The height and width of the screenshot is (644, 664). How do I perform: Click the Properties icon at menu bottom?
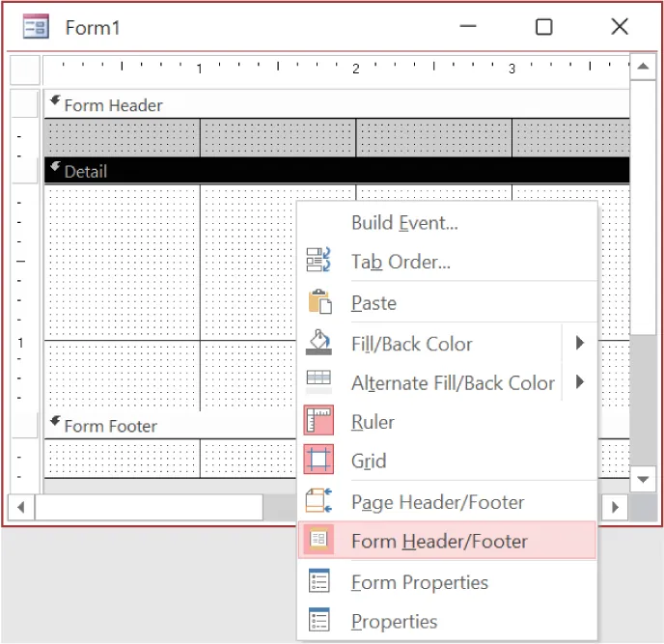[318, 621]
